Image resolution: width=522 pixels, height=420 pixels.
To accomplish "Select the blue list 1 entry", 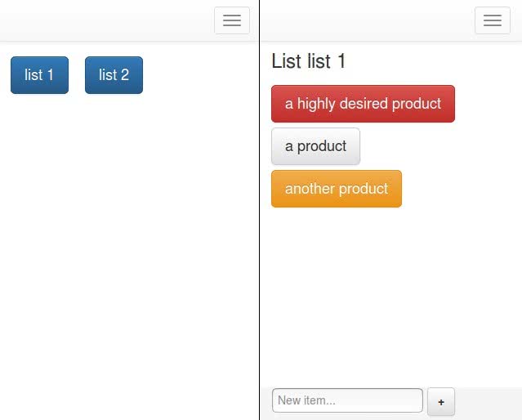I will click(x=39, y=75).
